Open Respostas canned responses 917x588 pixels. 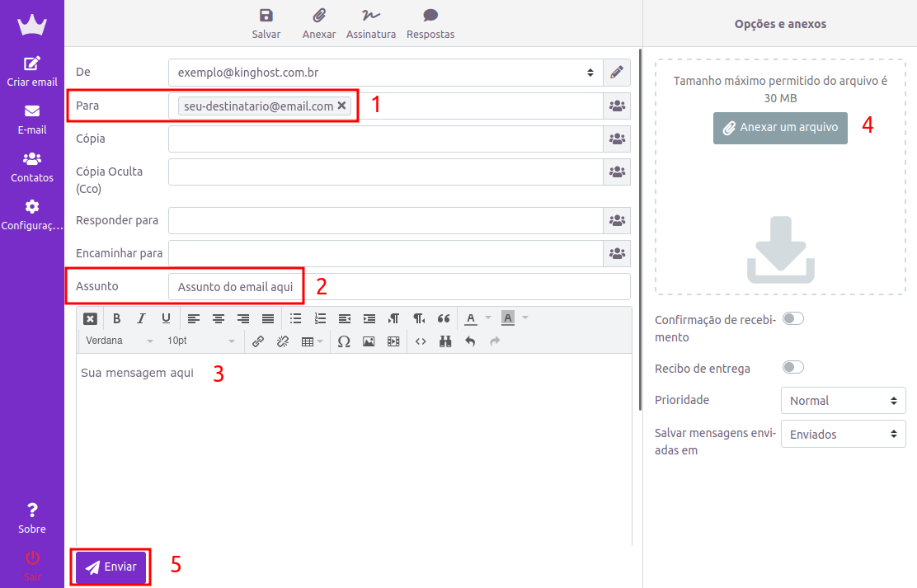pyautogui.click(x=430, y=22)
